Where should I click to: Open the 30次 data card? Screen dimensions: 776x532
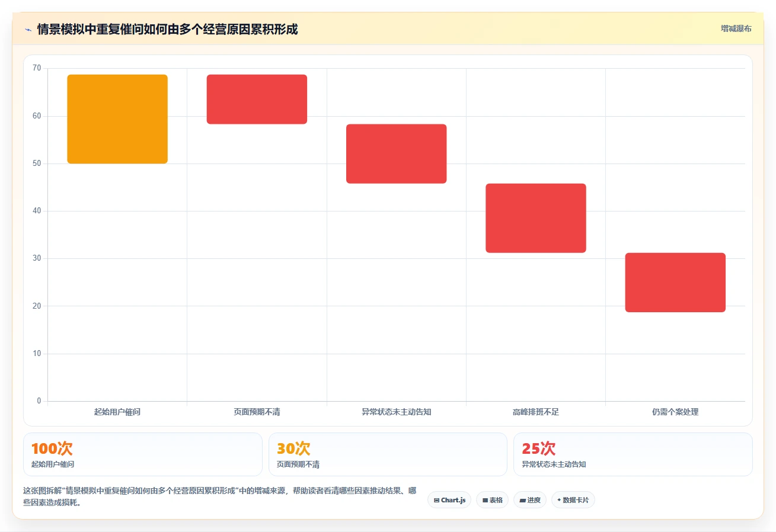tap(388, 454)
